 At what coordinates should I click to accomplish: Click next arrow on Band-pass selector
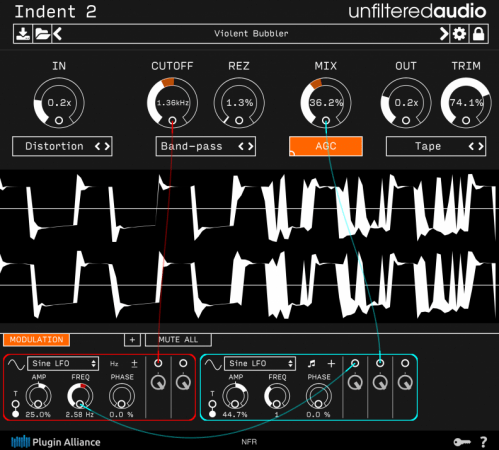[250, 146]
